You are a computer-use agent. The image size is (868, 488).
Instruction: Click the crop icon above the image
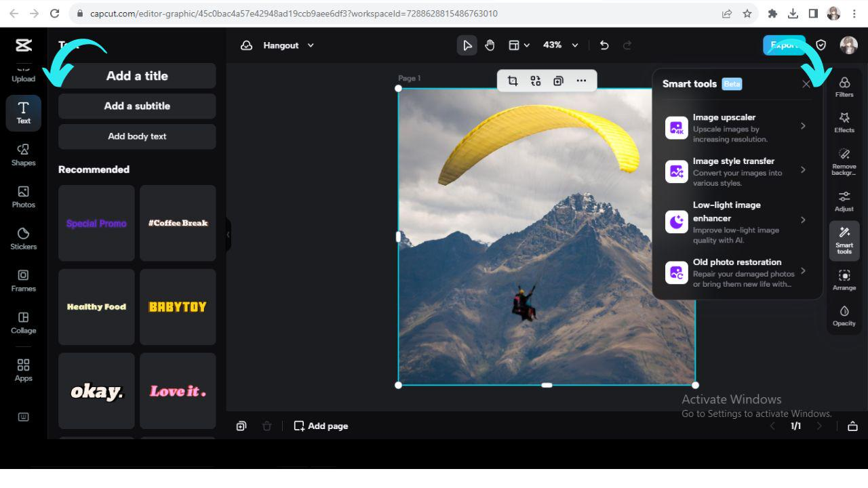tap(513, 81)
